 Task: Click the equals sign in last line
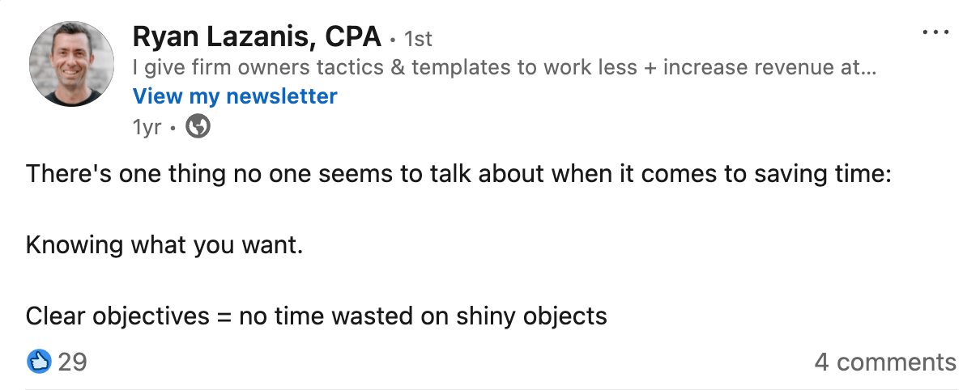pyautogui.click(x=224, y=316)
